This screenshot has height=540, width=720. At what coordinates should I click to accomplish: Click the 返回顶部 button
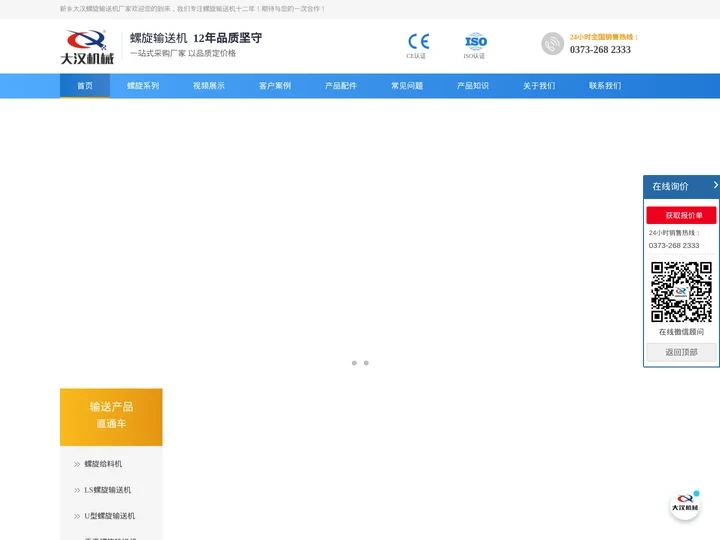(681, 352)
